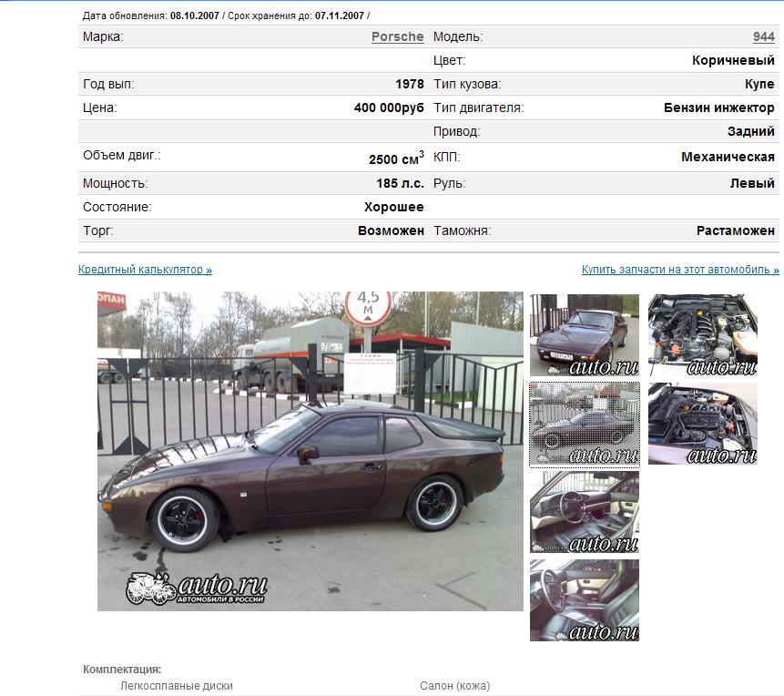Screen dimensions: 784x696
Task: Click the auto.ru logo watermark on main photo
Action: [x=196, y=589]
